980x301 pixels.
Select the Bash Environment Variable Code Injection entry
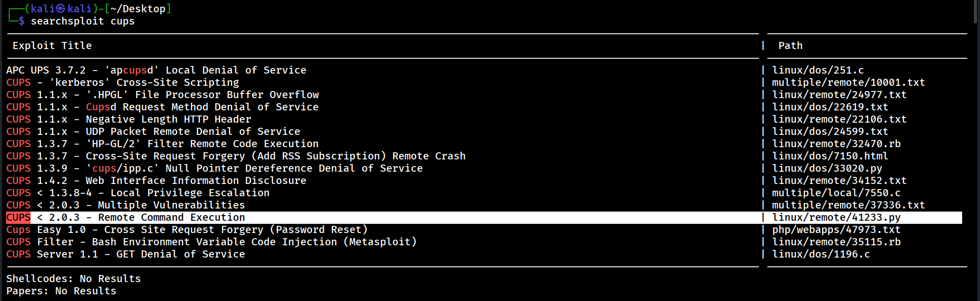point(211,242)
